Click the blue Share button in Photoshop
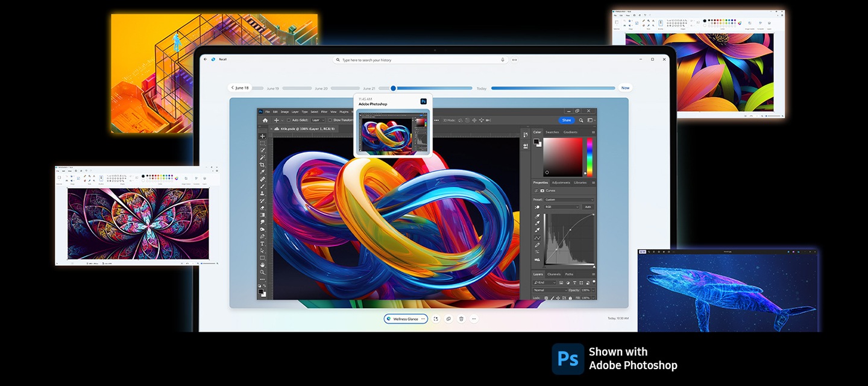 click(x=567, y=120)
